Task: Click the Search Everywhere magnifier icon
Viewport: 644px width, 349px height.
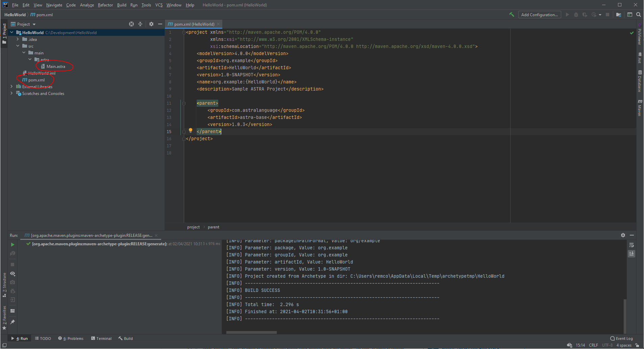Action: click(x=639, y=15)
